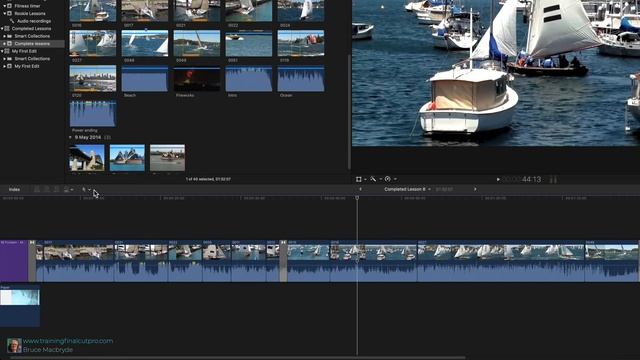Click the viewer image of white motorboat
This screenshot has width=640, height=360.
tap(469, 100)
